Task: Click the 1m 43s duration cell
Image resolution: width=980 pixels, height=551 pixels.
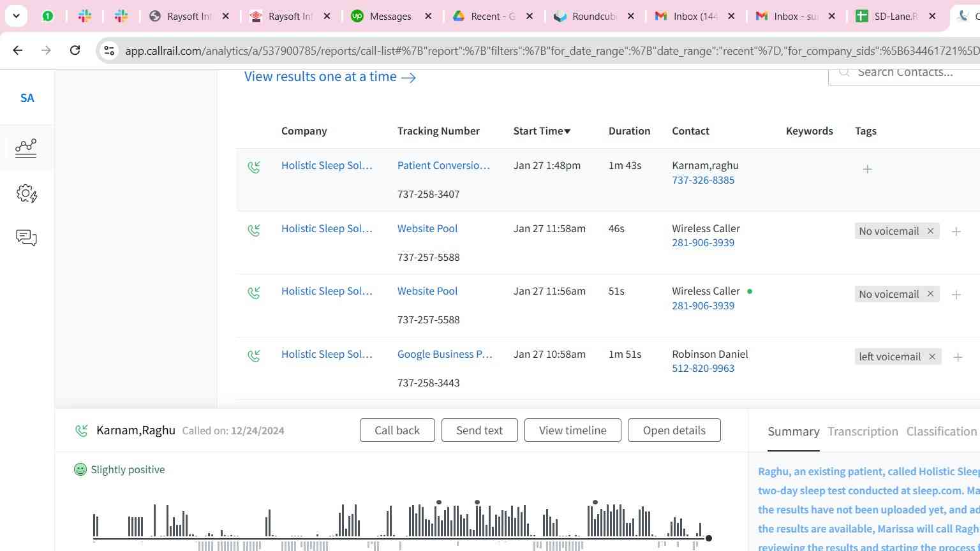Action: (625, 165)
